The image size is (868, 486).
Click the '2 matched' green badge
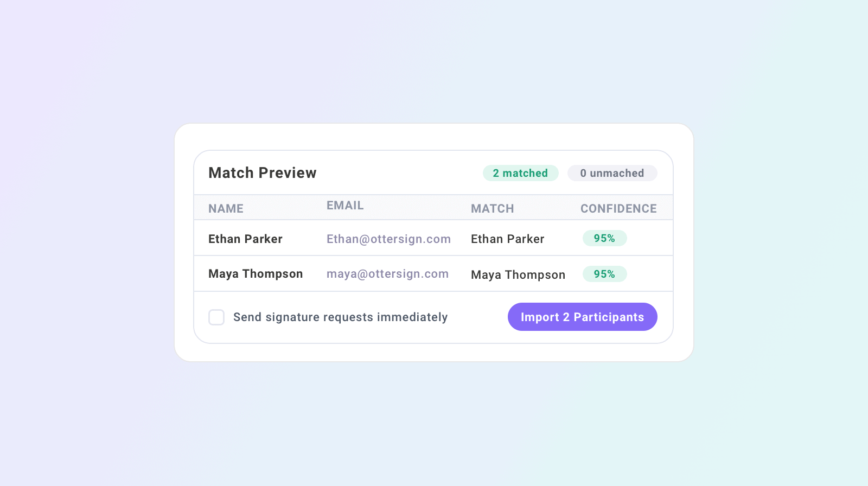[520, 173]
